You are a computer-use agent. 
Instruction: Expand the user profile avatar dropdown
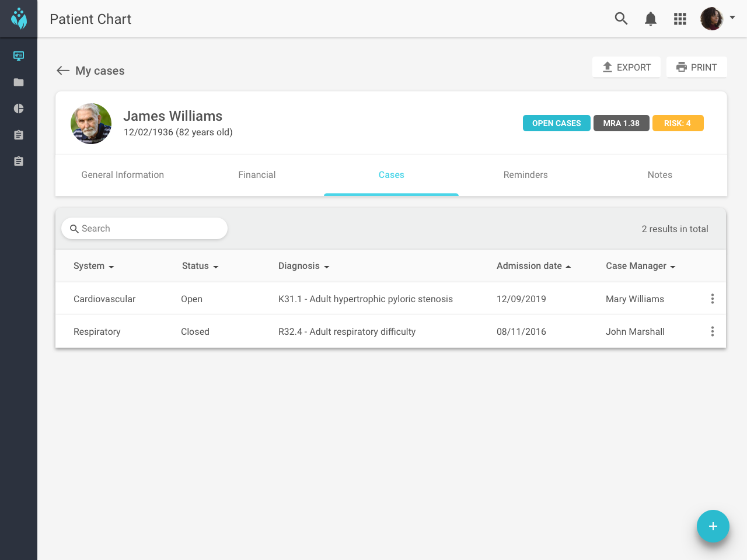pos(718,19)
